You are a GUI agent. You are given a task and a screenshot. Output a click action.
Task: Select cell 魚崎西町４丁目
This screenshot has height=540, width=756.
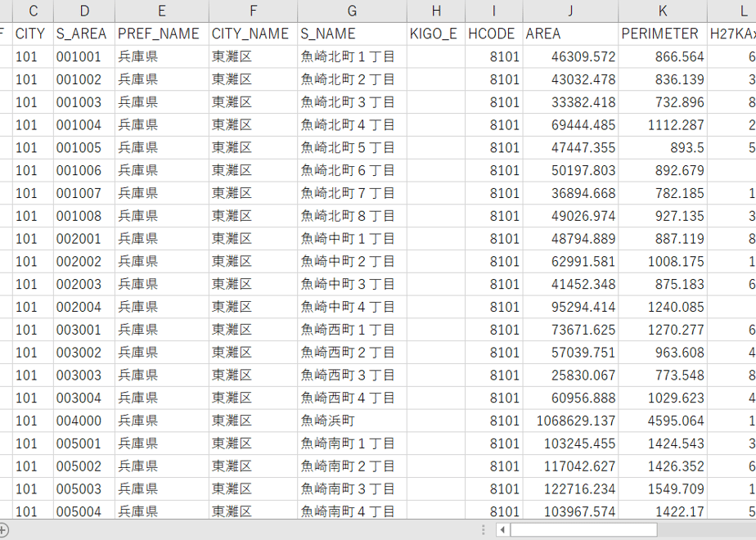click(x=352, y=398)
